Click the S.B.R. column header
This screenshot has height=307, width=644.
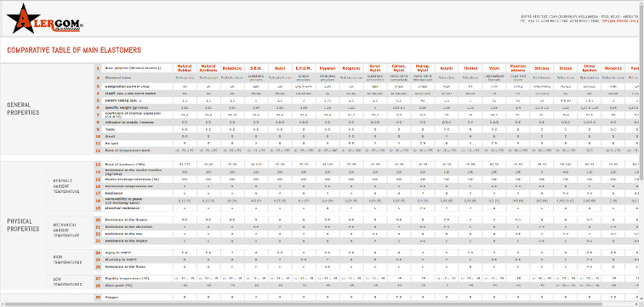pos(255,68)
